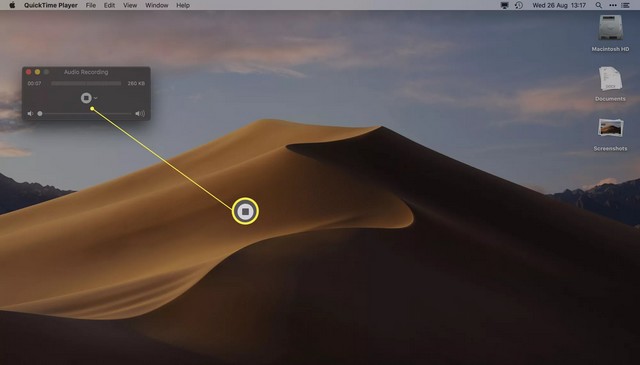
Task: Open Notification Center list icon
Action: point(625,5)
